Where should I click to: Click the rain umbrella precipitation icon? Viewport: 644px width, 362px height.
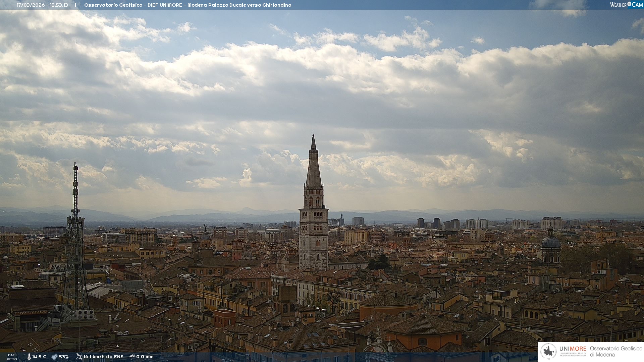(x=132, y=357)
